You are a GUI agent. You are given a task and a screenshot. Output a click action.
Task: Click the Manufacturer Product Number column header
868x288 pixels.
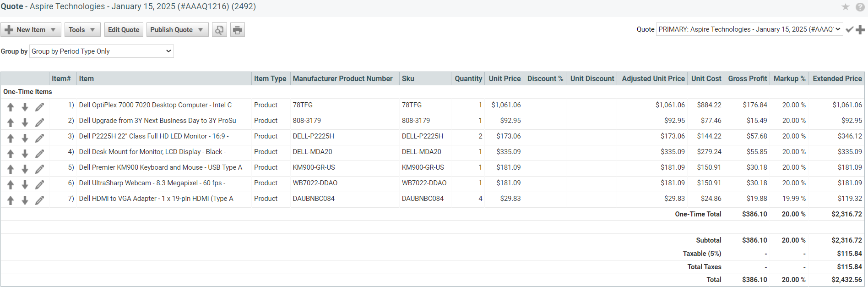point(342,78)
